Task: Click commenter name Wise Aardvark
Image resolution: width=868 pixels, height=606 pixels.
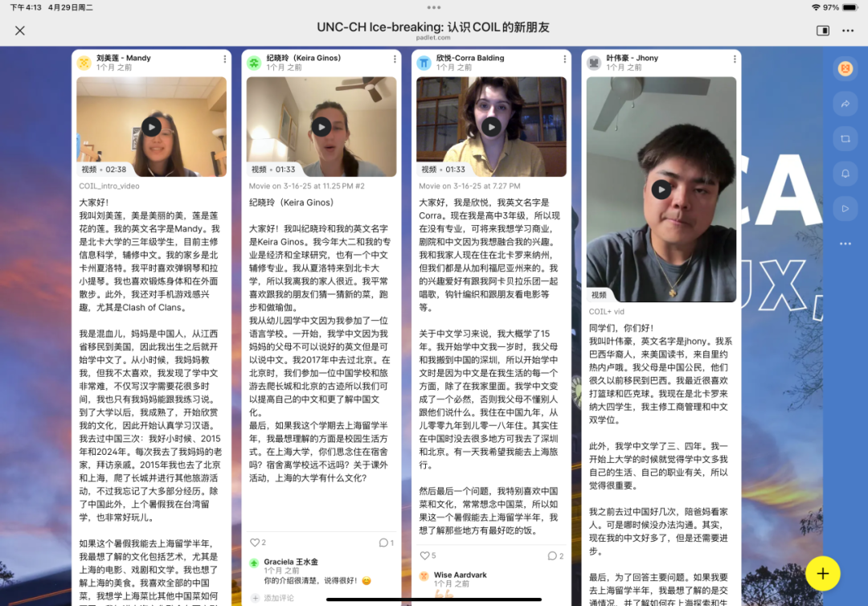Action: click(460, 575)
